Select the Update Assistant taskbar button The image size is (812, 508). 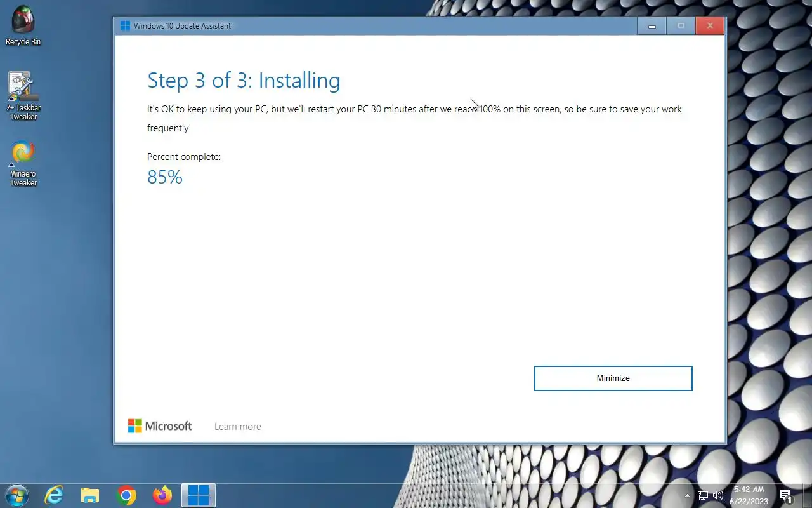coord(199,495)
